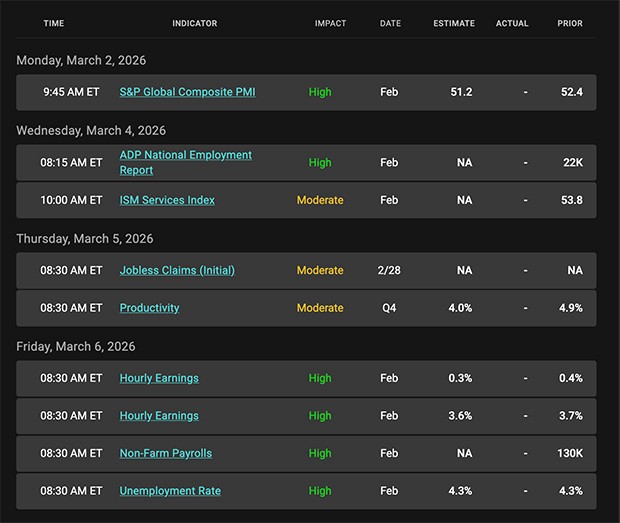Click the IMPACT column header
The height and width of the screenshot is (523, 620).
click(331, 23)
